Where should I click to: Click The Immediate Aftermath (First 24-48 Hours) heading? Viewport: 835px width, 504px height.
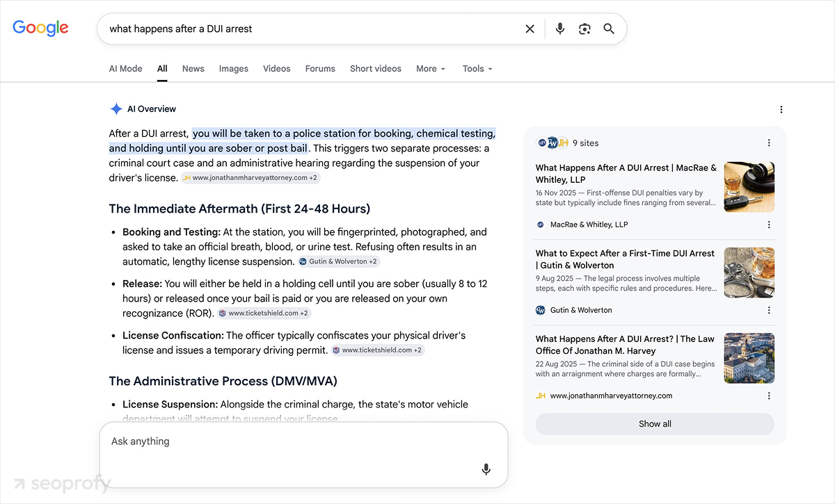coord(239,209)
